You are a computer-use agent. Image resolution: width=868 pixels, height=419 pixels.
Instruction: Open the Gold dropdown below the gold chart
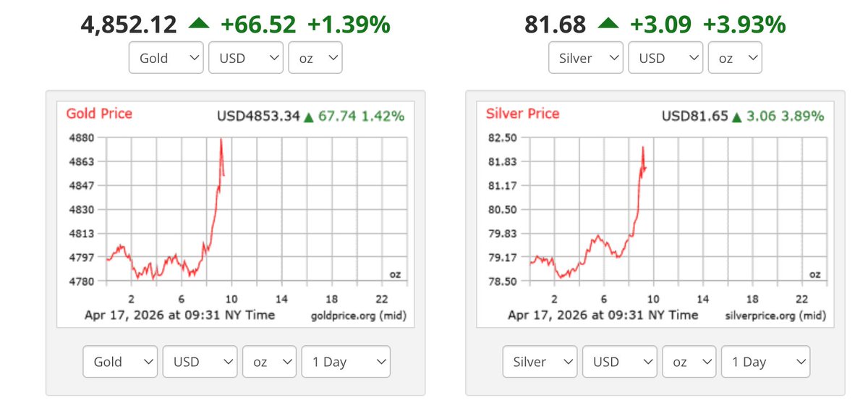tap(121, 361)
